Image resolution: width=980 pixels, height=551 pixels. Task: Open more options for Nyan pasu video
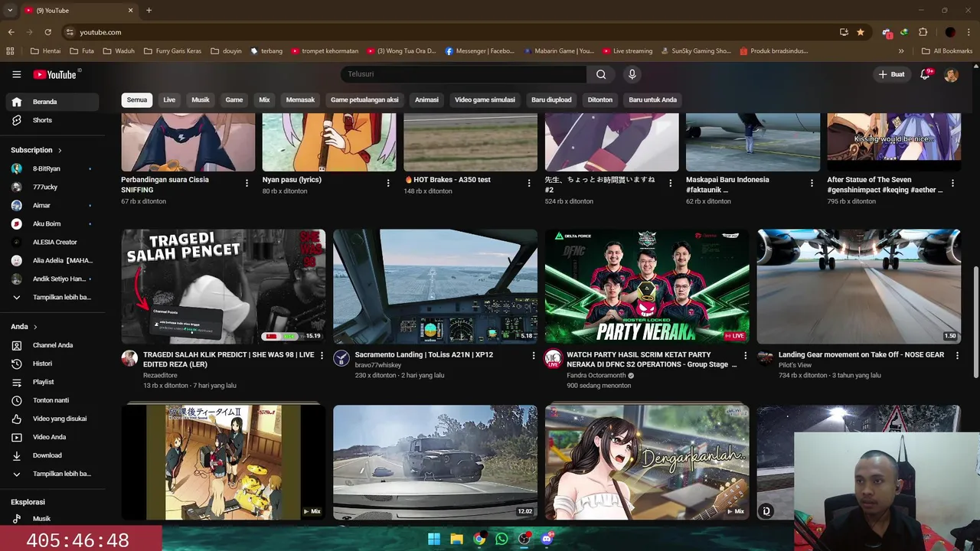click(387, 183)
